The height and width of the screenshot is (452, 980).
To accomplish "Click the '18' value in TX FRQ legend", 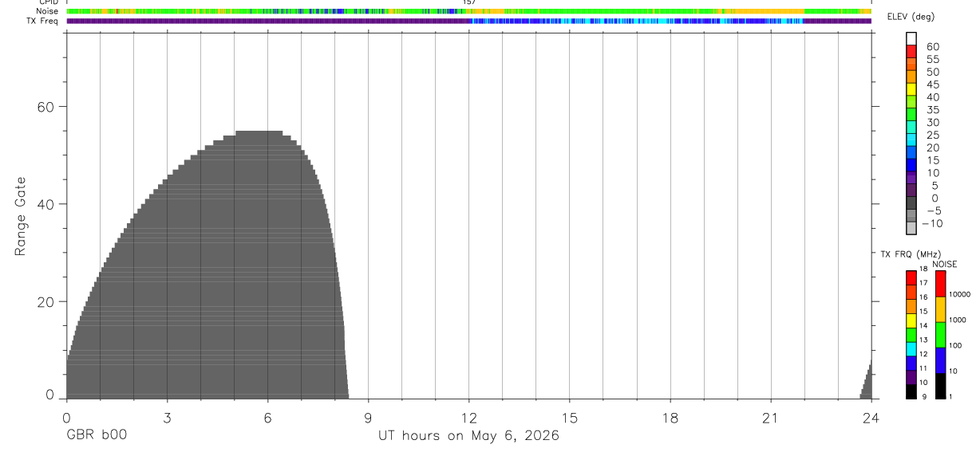I will [923, 269].
